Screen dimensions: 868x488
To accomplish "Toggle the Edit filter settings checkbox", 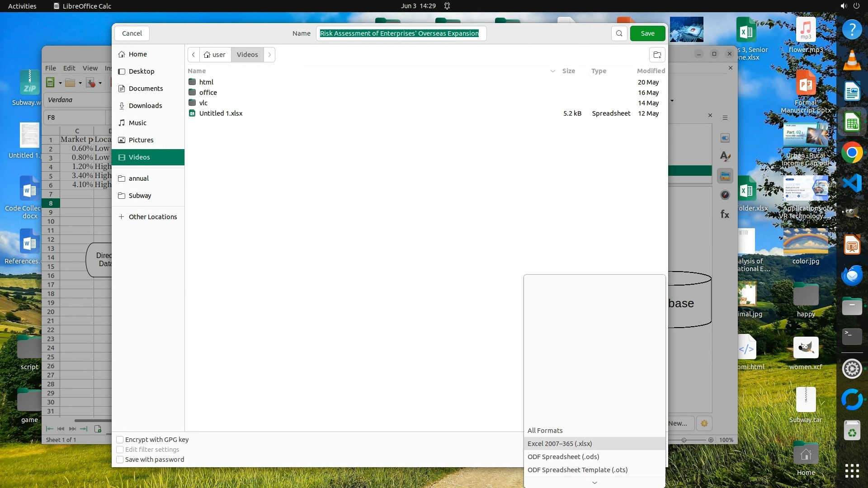I will pyautogui.click(x=120, y=450).
